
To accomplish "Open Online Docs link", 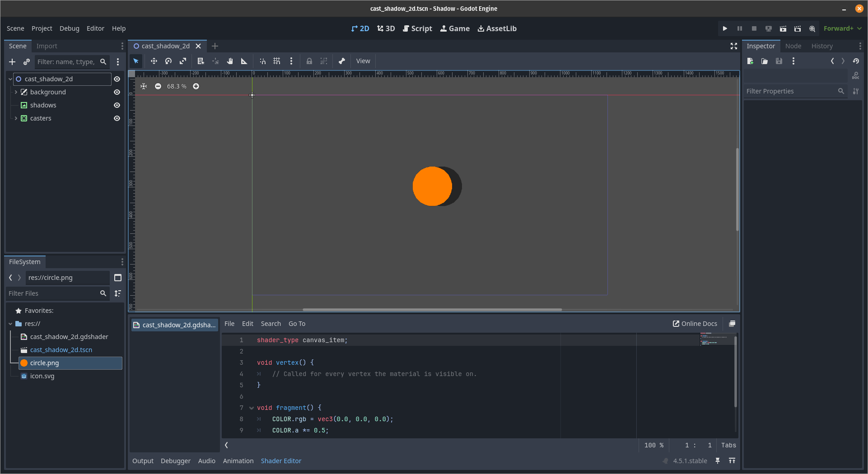I will pos(695,324).
